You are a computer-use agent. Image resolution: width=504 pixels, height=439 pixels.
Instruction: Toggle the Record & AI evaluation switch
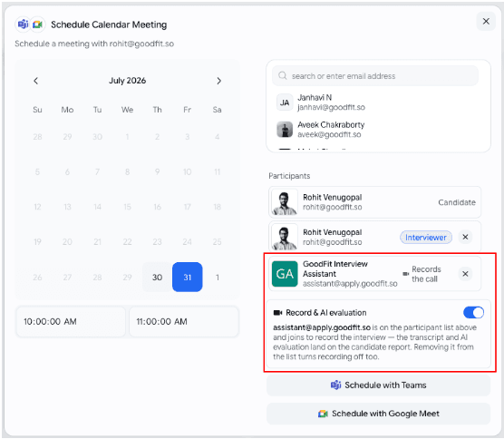pos(473,312)
